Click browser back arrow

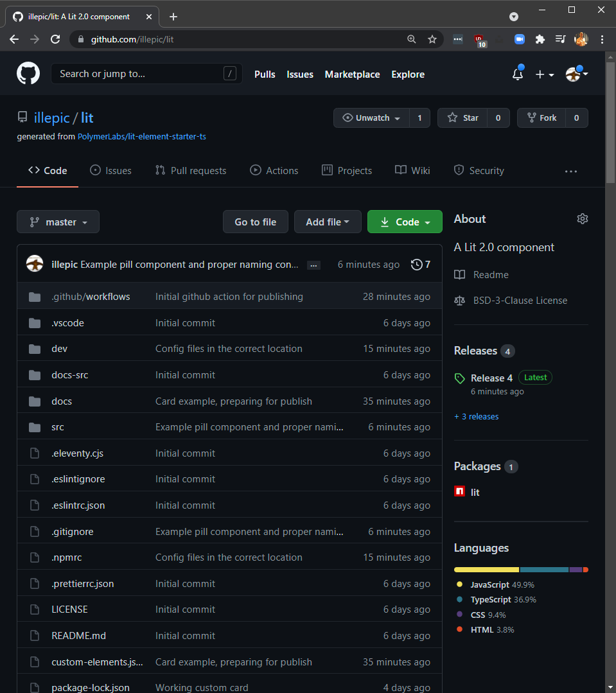click(x=14, y=39)
